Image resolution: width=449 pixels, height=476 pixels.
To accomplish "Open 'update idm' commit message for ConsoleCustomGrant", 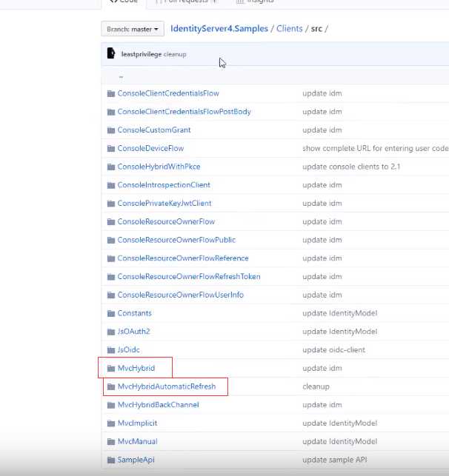I will coord(322,130).
